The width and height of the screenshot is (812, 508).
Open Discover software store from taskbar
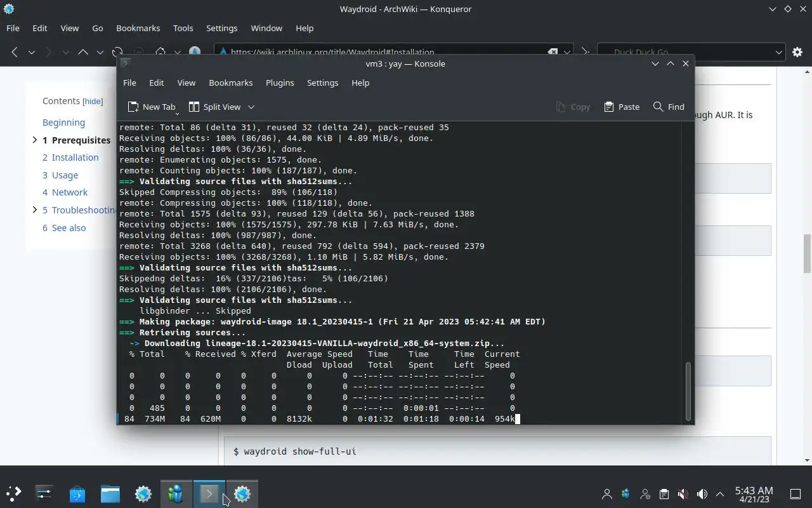coord(77,493)
